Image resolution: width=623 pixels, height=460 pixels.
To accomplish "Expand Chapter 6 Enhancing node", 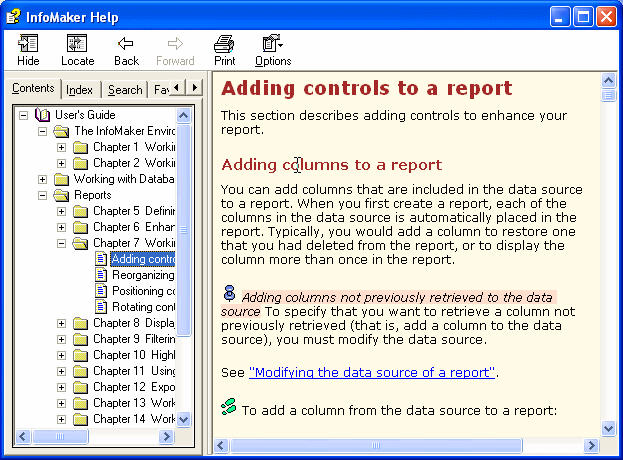I will point(61,227).
